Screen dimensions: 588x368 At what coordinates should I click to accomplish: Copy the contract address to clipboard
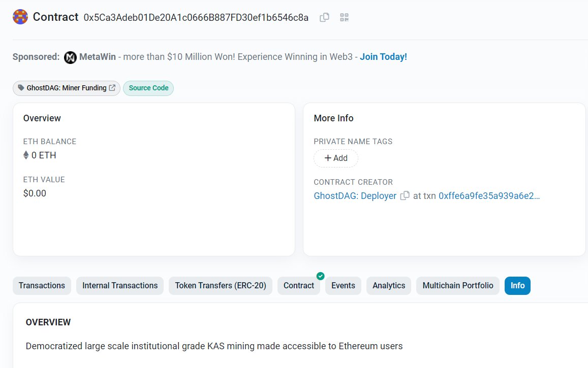point(324,18)
